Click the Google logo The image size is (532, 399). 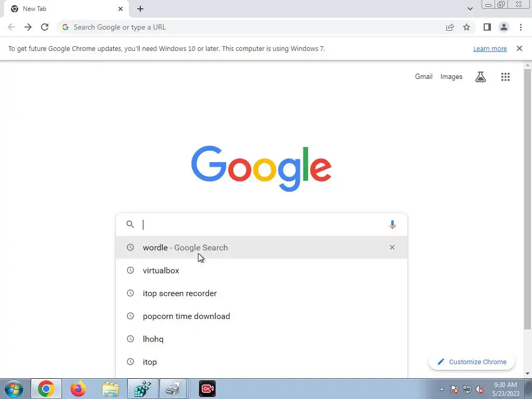click(261, 169)
